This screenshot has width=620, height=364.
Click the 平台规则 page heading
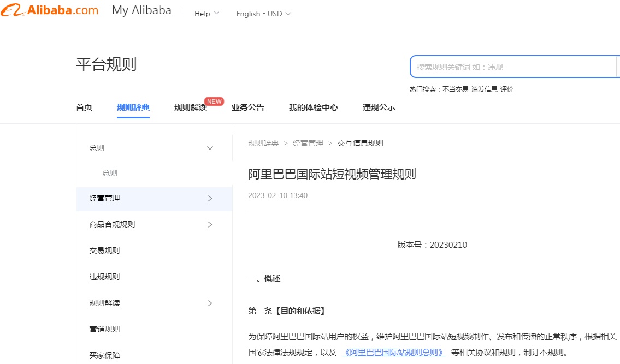click(107, 64)
